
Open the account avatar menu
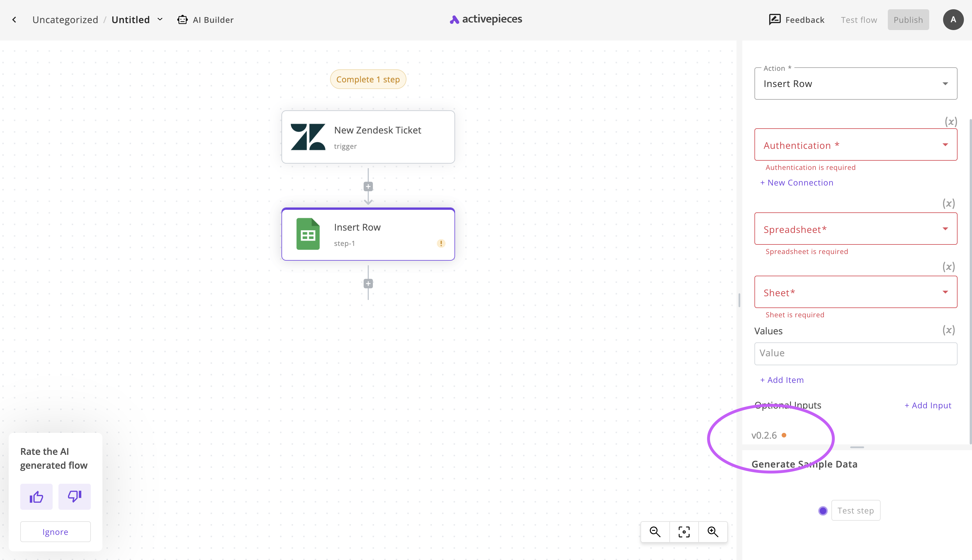[x=953, y=19]
